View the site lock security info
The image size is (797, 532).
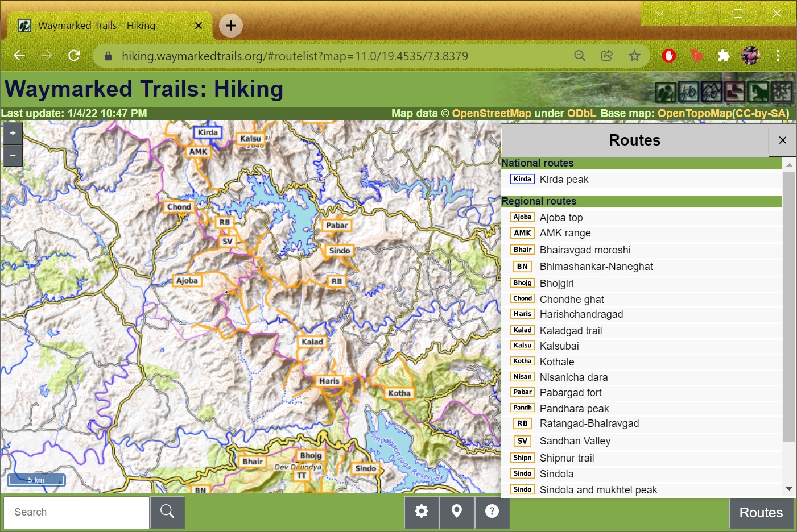108,56
